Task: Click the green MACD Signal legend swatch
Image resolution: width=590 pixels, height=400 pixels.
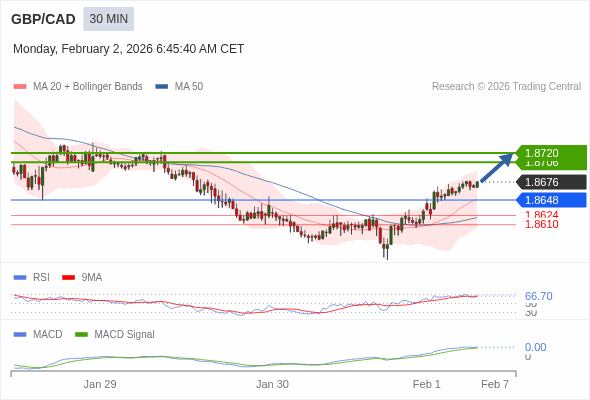Action: point(81,335)
